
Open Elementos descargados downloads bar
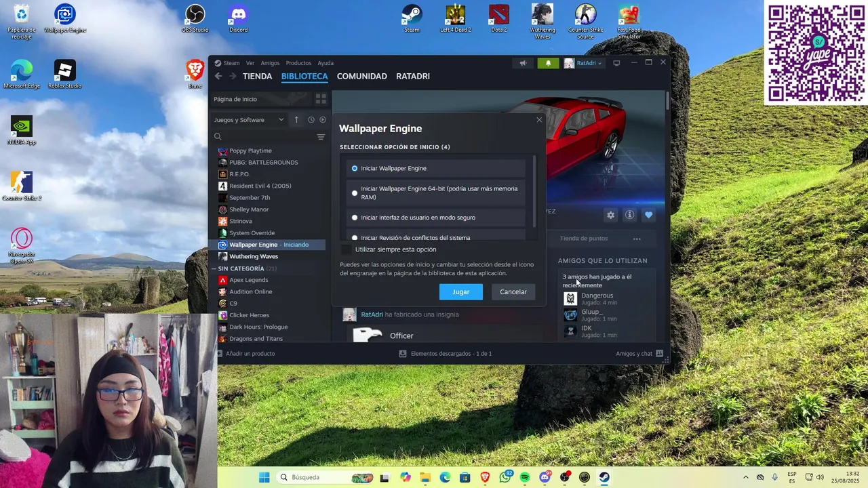tap(446, 354)
